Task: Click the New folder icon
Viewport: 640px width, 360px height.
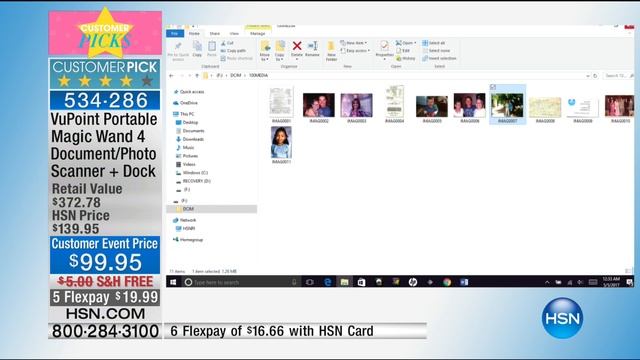Action: (331, 46)
